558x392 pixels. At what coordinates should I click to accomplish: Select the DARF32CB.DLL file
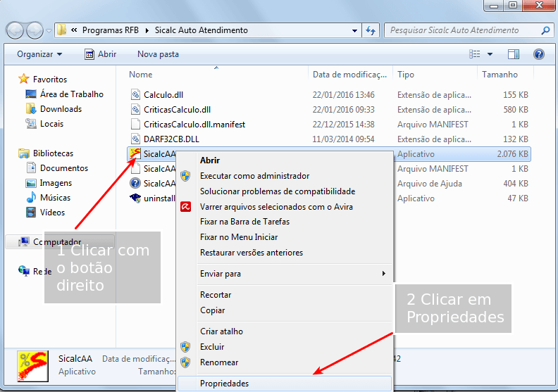pos(171,139)
